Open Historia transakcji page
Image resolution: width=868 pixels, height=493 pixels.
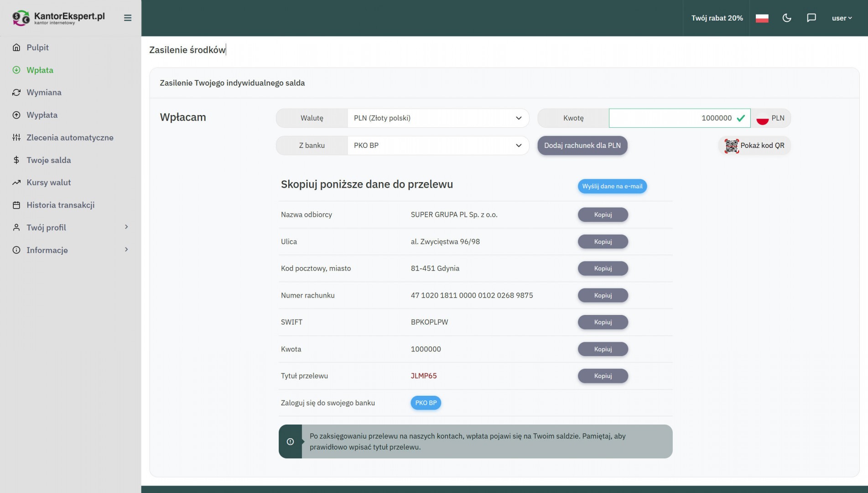coord(60,205)
